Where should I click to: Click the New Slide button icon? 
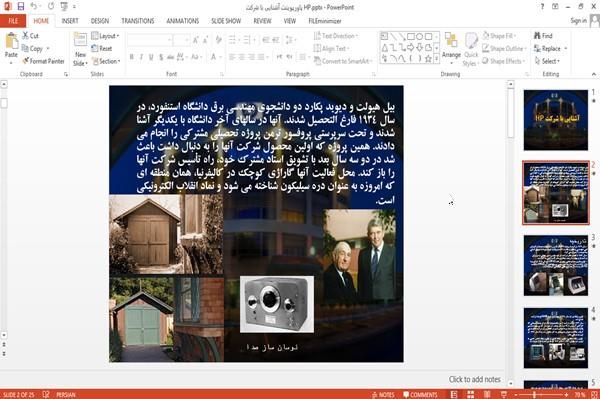pos(80,41)
